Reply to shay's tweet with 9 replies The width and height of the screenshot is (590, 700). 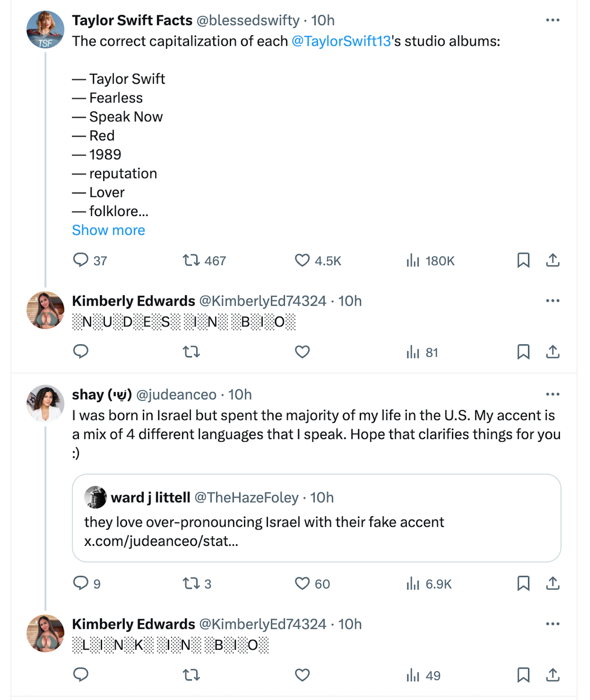click(81, 583)
